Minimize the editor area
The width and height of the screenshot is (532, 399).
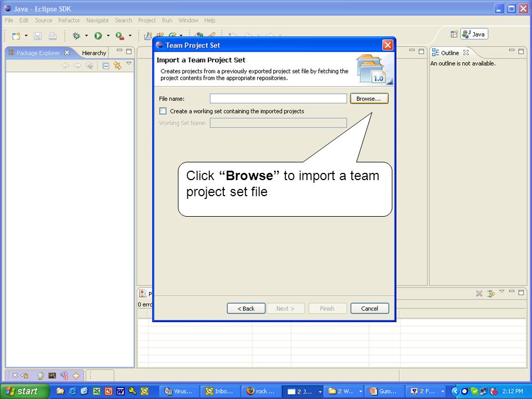[x=412, y=50]
